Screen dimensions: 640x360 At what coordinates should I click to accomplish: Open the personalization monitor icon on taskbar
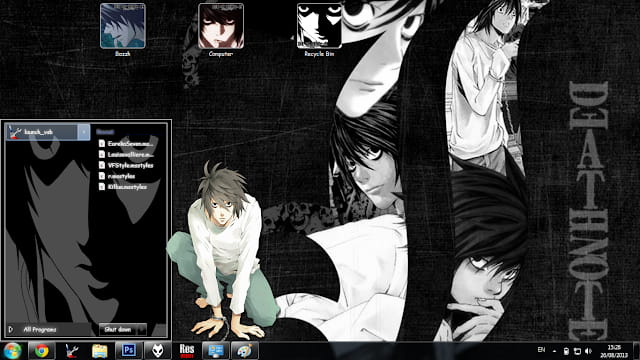click(x=216, y=351)
